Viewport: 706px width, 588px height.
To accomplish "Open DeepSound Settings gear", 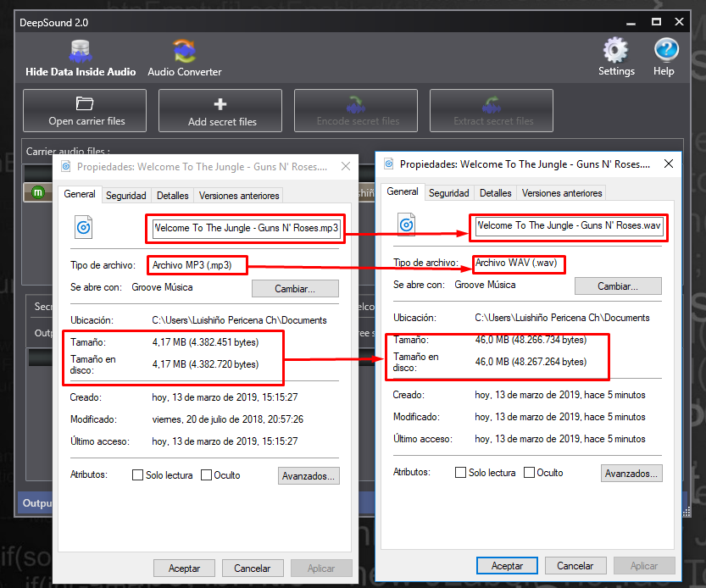I will (616, 58).
